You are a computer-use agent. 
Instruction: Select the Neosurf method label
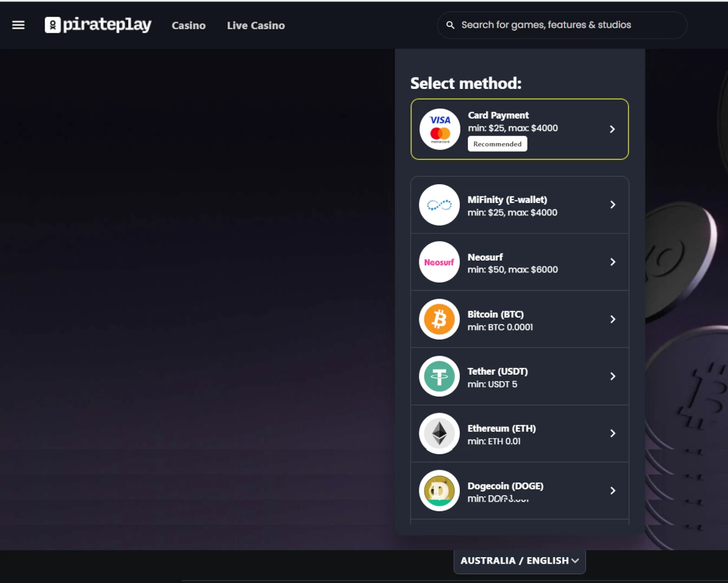coord(485,257)
